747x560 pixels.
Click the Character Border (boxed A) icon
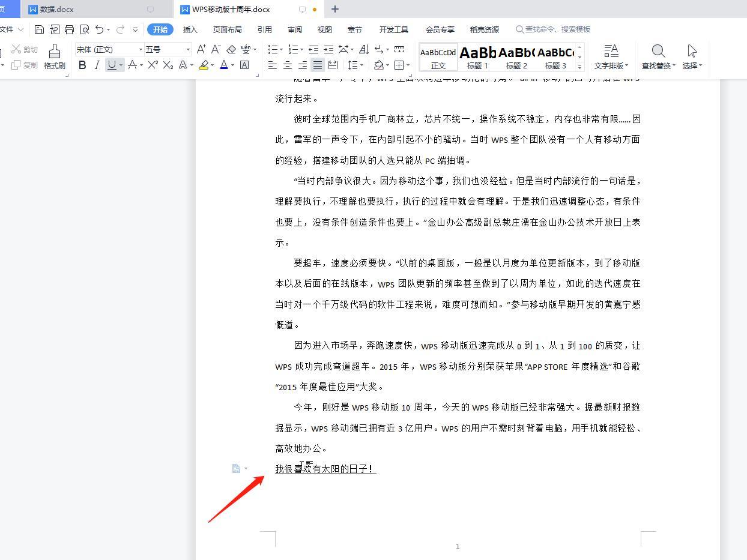coord(244,65)
